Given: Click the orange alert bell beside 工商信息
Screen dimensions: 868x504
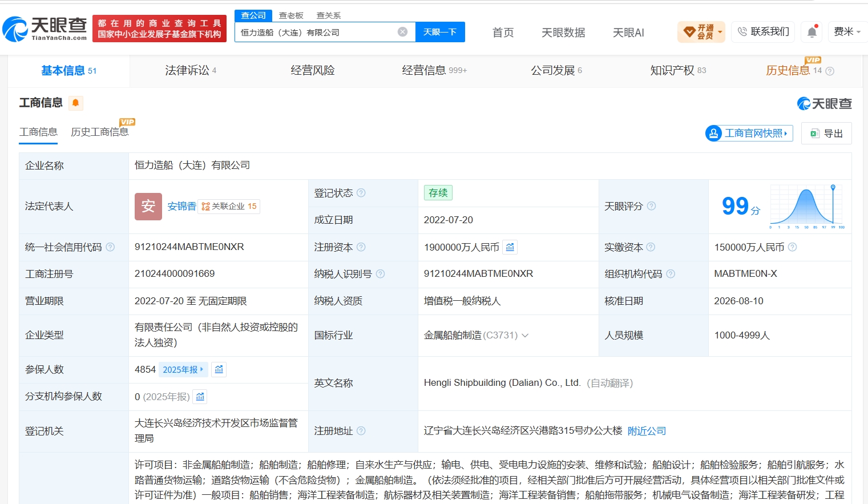Looking at the screenshot, I should coord(75,103).
